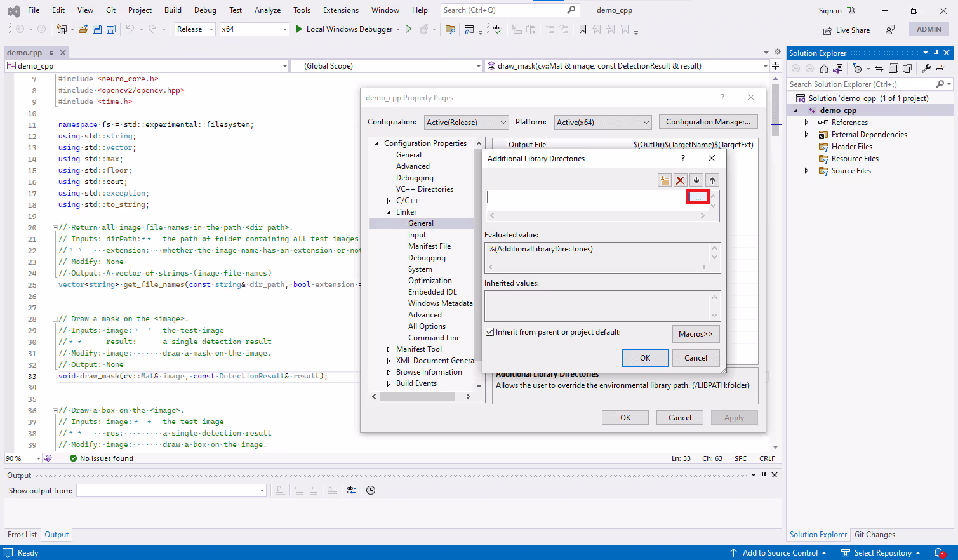Click Cancel in Additional Library Directories dialog
Image resolution: width=958 pixels, height=560 pixels.
696,358
